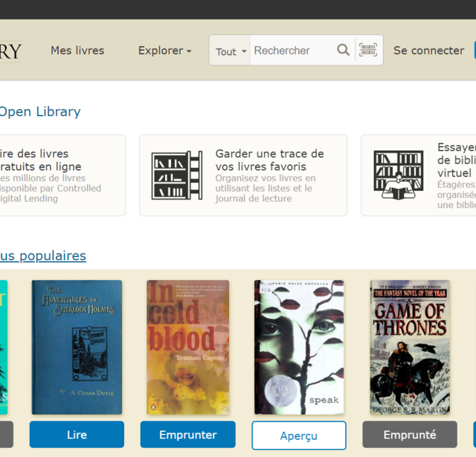476x457 pixels.
Task: Open the populaires section link
Action: (43, 256)
